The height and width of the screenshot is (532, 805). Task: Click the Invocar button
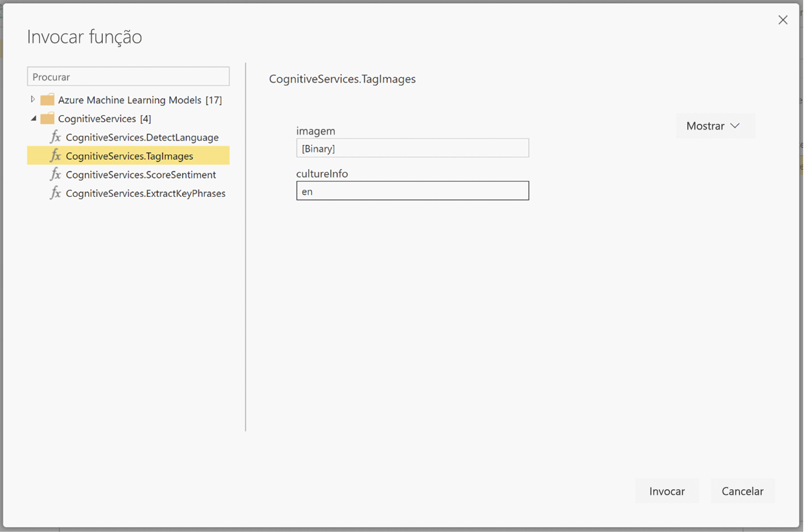click(x=667, y=491)
